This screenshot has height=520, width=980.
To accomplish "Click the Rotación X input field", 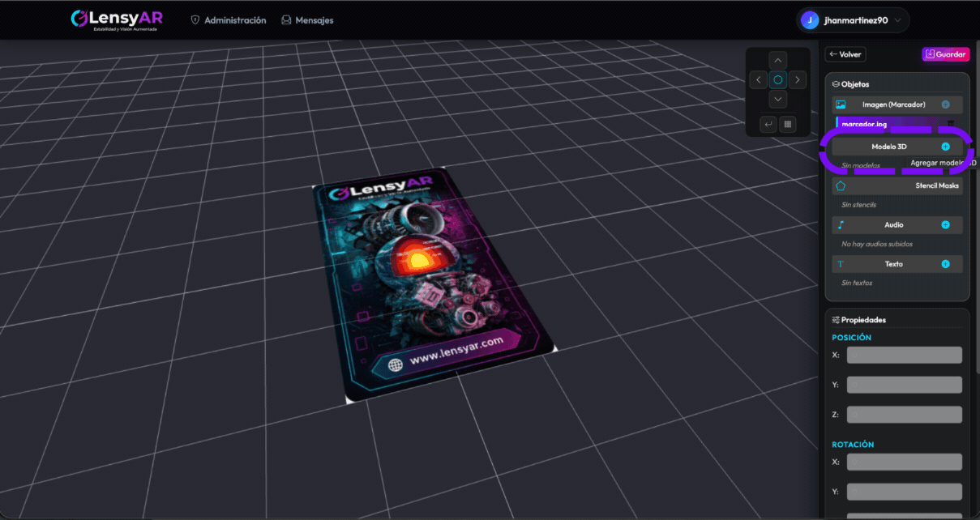I will coord(904,462).
